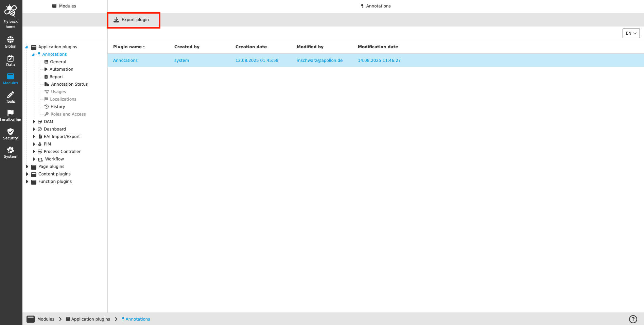Click the help icon in the corner
The width and height of the screenshot is (644, 325).
633,319
